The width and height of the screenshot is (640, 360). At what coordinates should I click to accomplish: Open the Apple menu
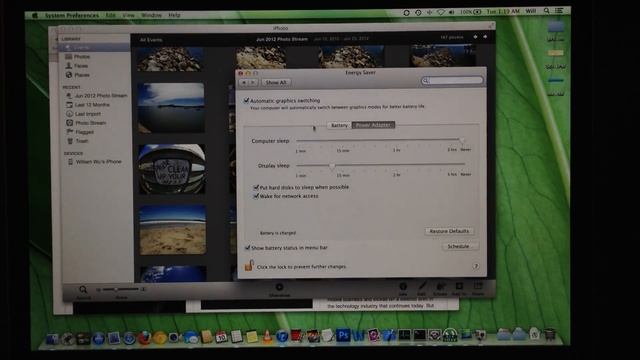click(35, 16)
